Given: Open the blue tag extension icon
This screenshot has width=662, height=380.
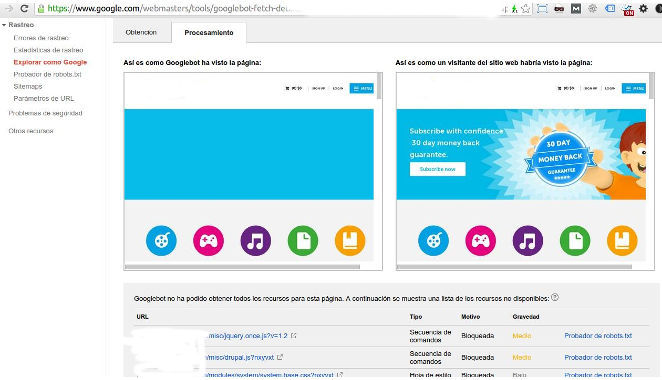Looking at the screenshot, I should coord(610,8).
